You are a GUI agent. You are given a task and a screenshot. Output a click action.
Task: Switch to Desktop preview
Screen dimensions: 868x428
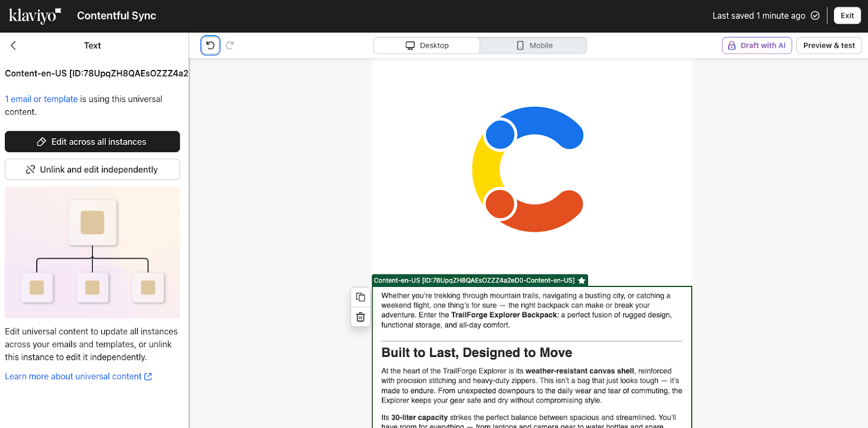tap(427, 46)
